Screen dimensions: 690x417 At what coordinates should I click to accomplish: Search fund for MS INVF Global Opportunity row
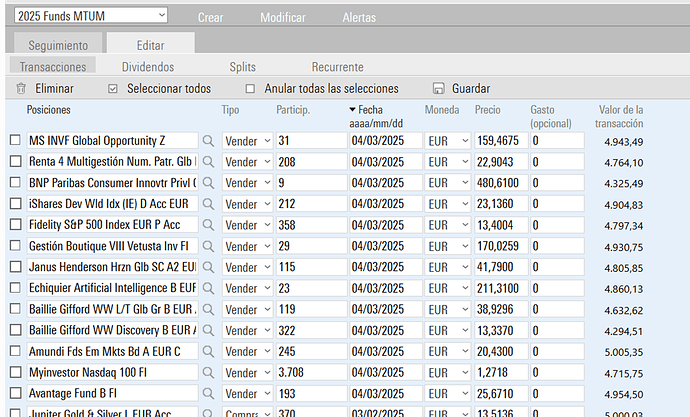point(208,141)
